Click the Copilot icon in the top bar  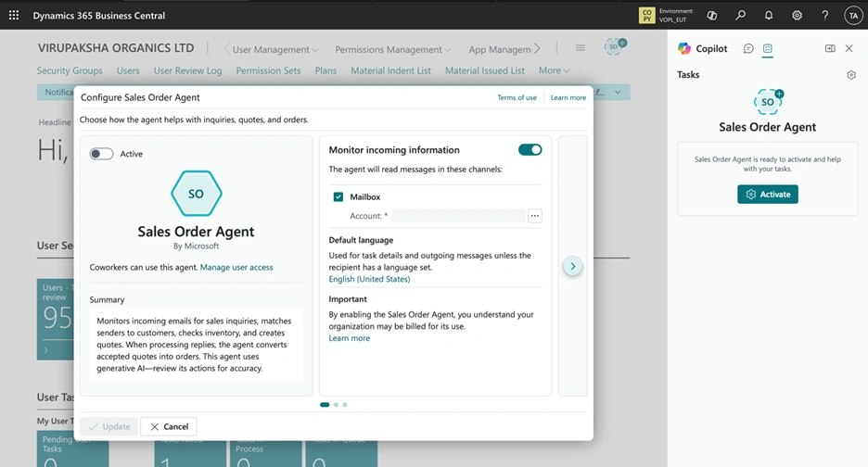coord(712,16)
